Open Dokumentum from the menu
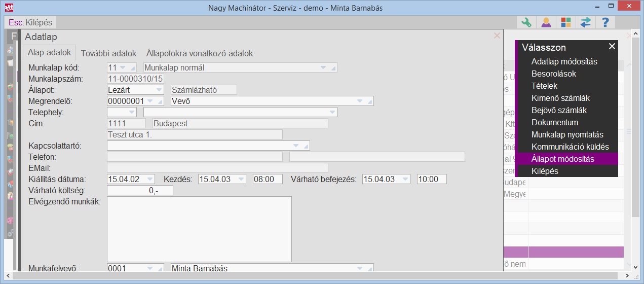 pos(555,122)
